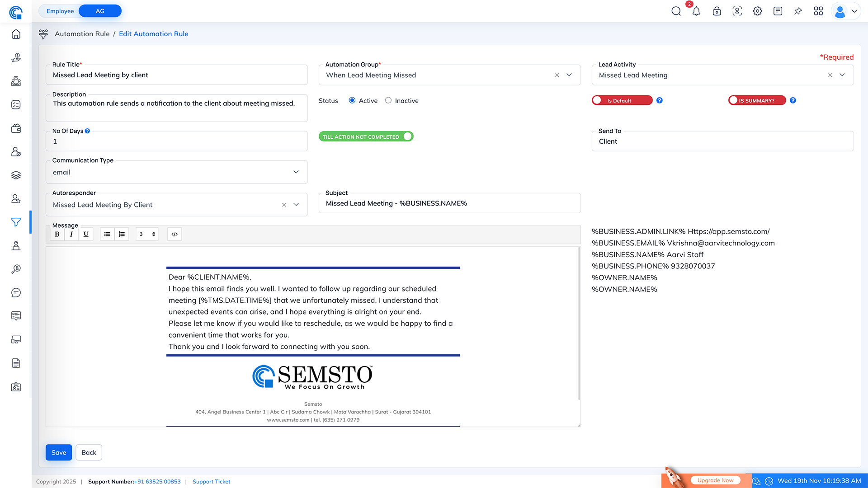
Task: Click the search magnifier icon in header
Action: pyautogui.click(x=676, y=11)
